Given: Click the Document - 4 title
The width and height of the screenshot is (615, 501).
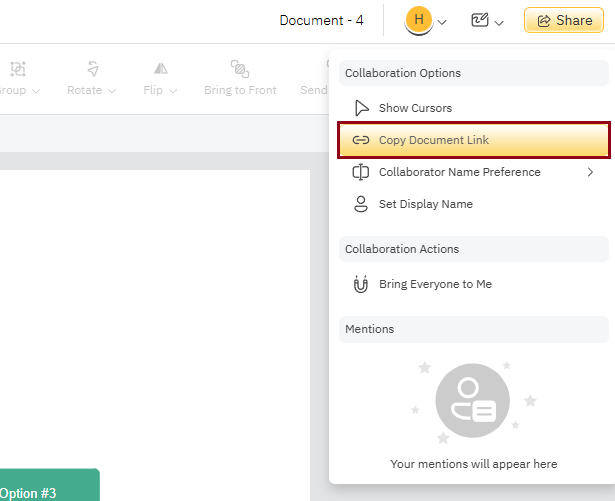Looking at the screenshot, I should pos(321,20).
